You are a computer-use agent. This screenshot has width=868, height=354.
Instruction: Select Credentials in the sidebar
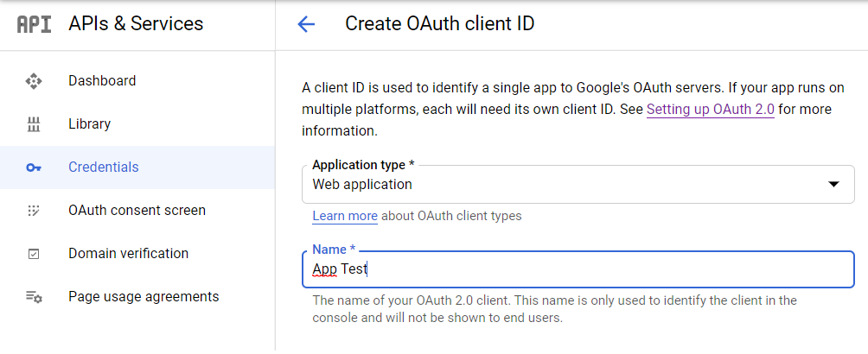click(x=104, y=168)
